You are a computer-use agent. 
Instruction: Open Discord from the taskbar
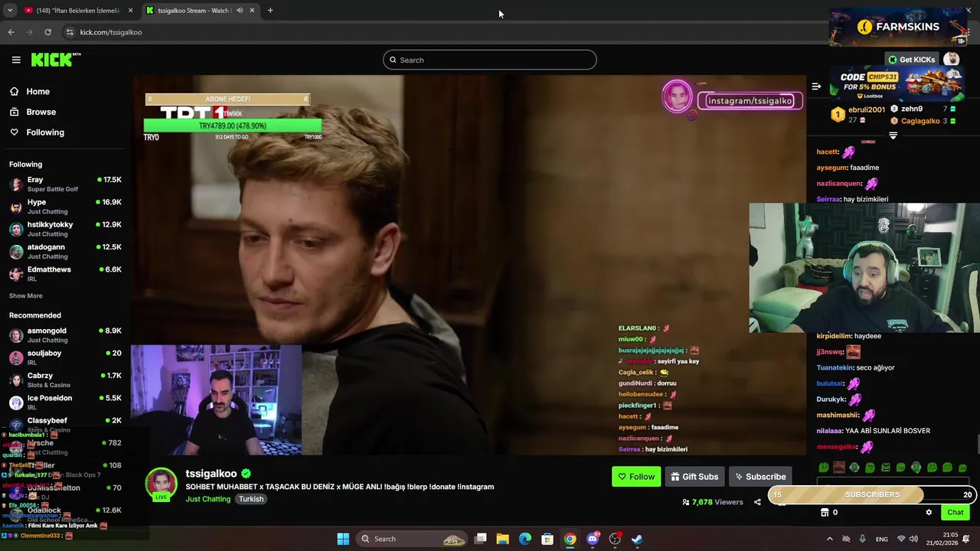click(593, 539)
